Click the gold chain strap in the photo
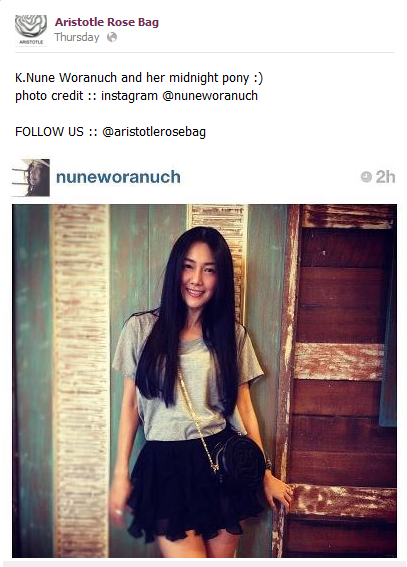 pyautogui.click(x=199, y=421)
